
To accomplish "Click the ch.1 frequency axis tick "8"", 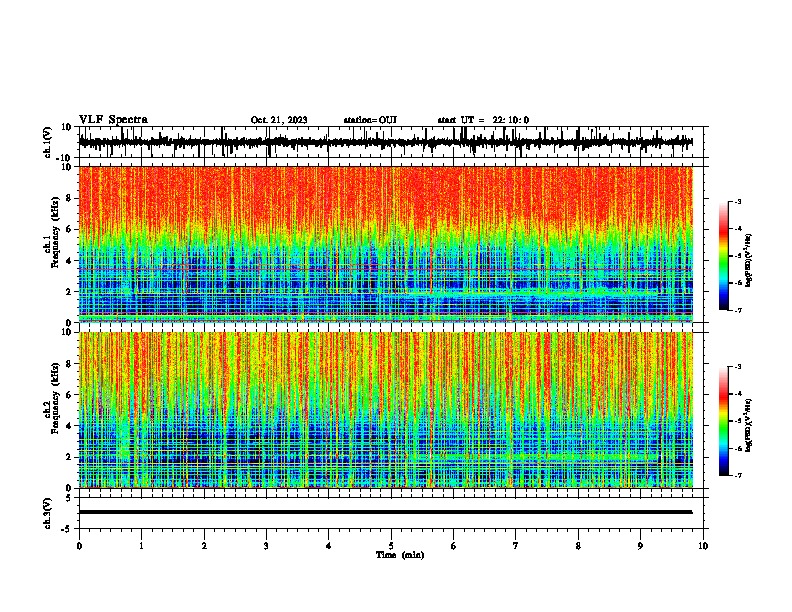I will 69,198.
